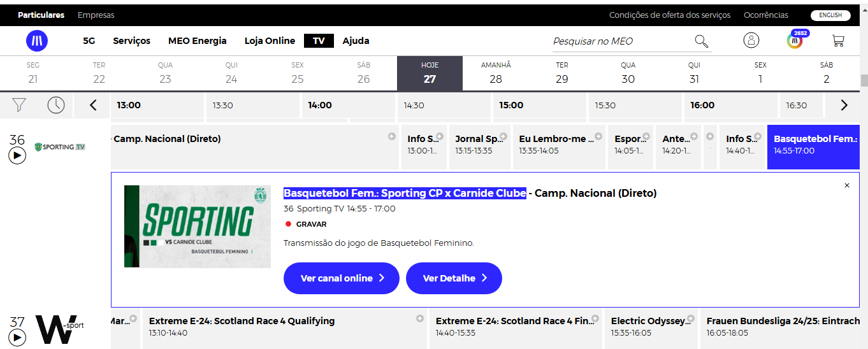Screen dimensions: 868x349
Task: Open the Ajuda menu
Action: coord(356,41)
